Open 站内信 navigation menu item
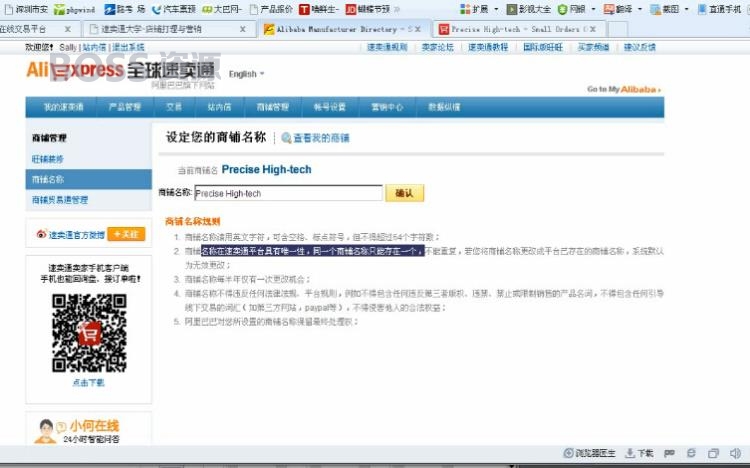This screenshot has height=468, width=750. pos(219,107)
